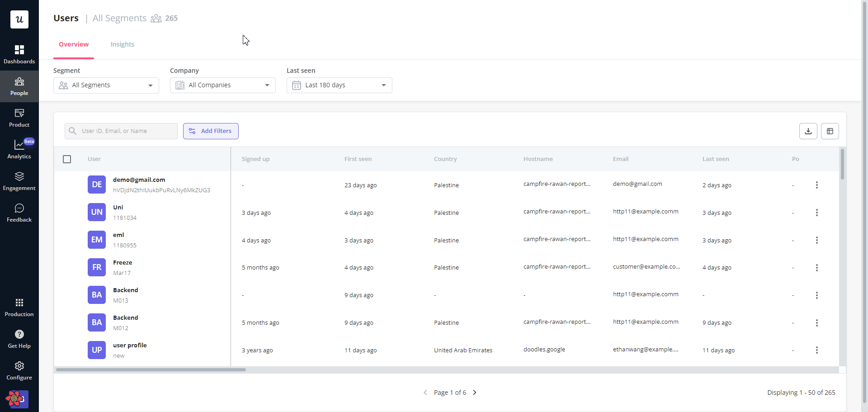Open column settings via the table layout icon

pos(830,131)
